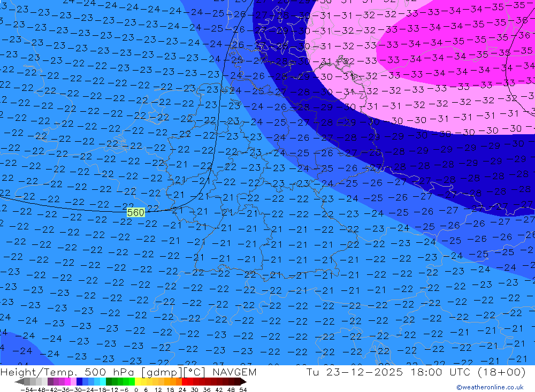Click the bright magenta swatch in the color scale
This screenshot has width=535, height=392.
(x=67, y=381)
